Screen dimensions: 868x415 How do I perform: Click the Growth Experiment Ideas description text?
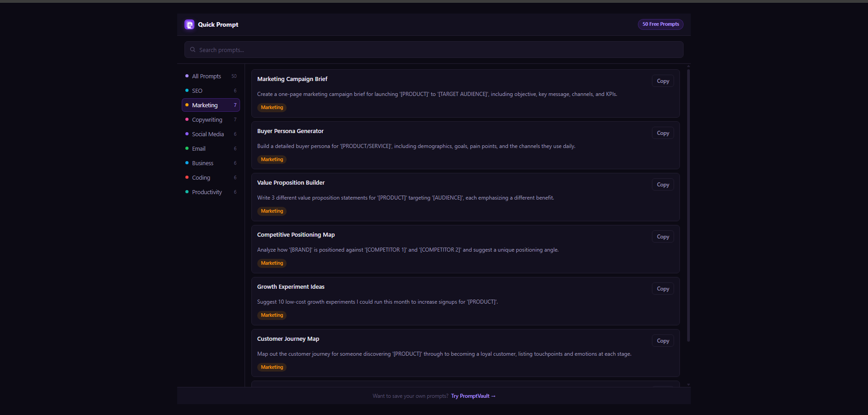click(377, 302)
